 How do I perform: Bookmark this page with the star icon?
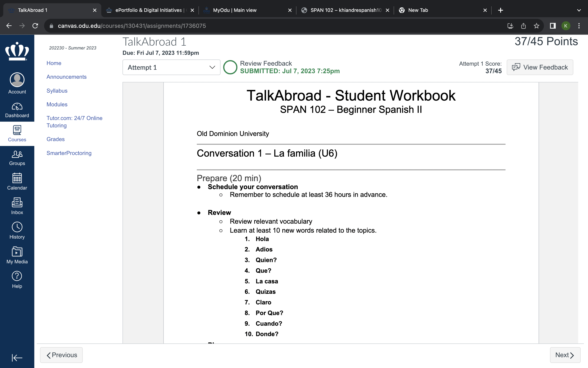[x=537, y=26]
